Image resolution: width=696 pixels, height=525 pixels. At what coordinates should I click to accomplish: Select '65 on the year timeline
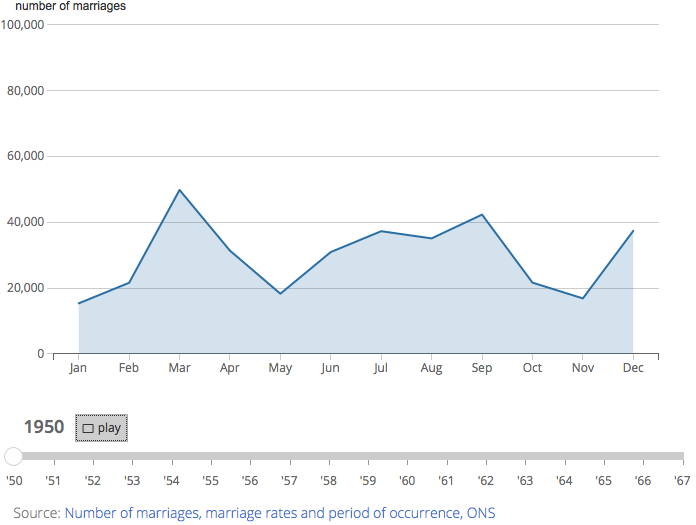604,481
